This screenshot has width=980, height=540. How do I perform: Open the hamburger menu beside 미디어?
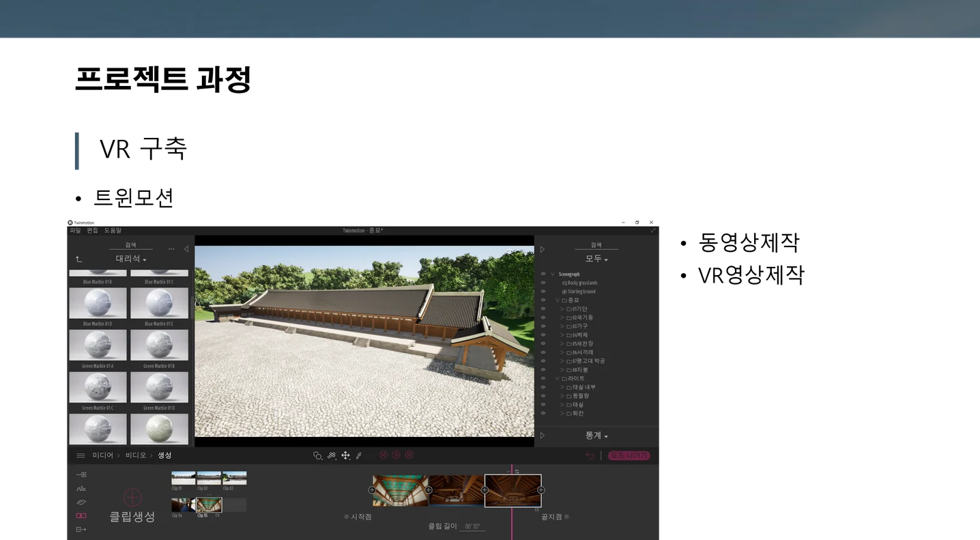tap(81, 455)
